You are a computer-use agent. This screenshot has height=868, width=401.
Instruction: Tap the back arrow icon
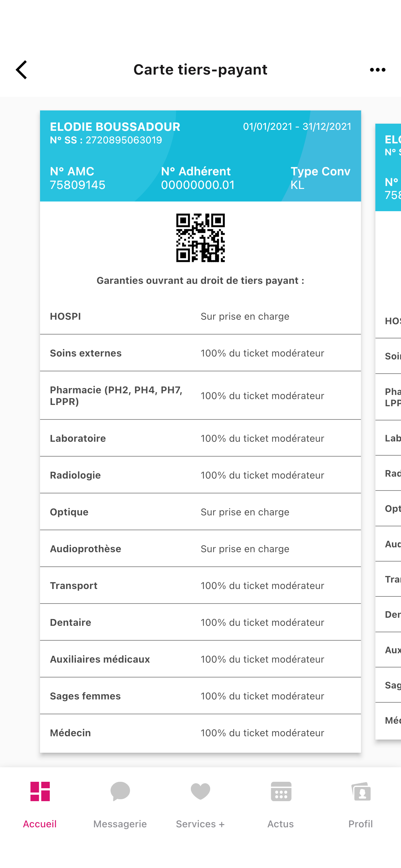click(x=22, y=70)
